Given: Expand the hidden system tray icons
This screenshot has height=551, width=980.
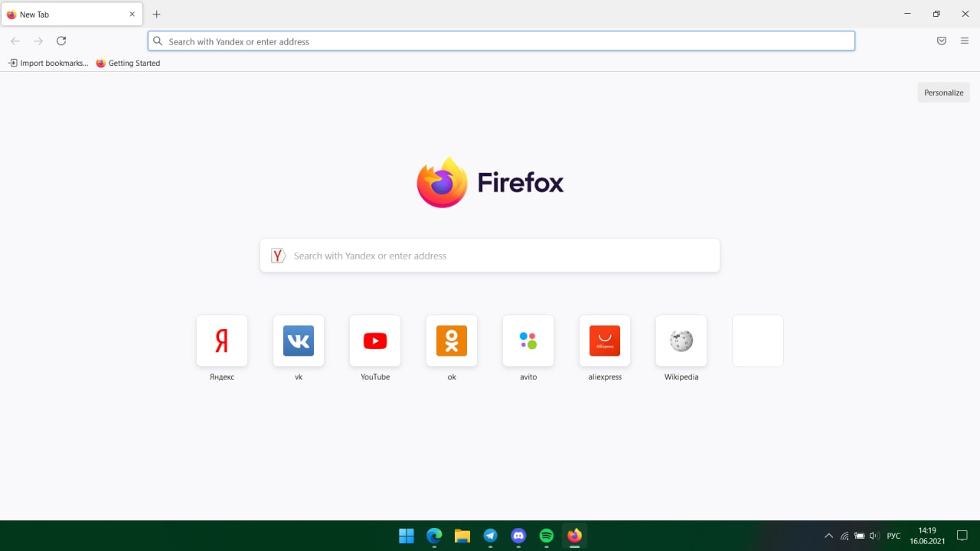Looking at the screenshot, I should pyautogui.click(x=828, y=536).
